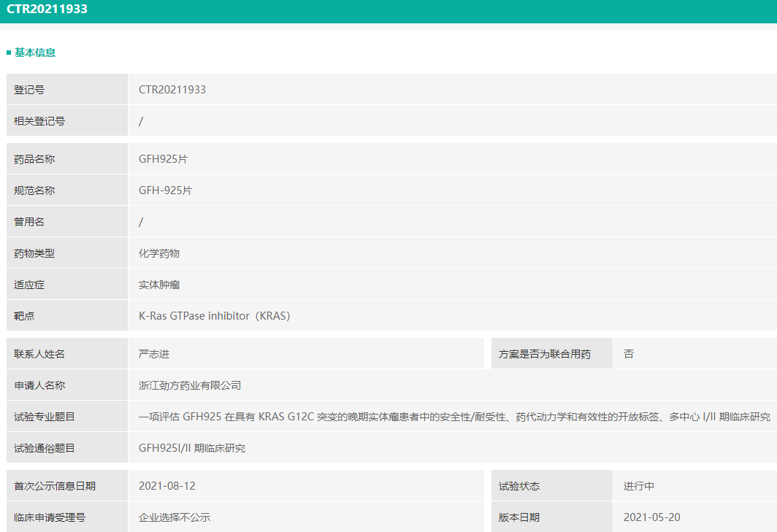The height and width of the screenshot is (532, 777).
Task: Click applicant name 浙江劲方药业有限公司
Action: 190,385
